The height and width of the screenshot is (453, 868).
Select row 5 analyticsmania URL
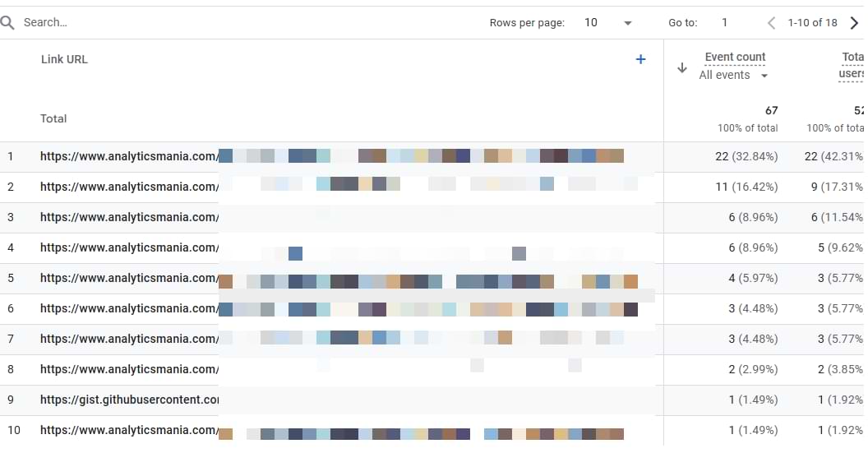pos(129,278)
